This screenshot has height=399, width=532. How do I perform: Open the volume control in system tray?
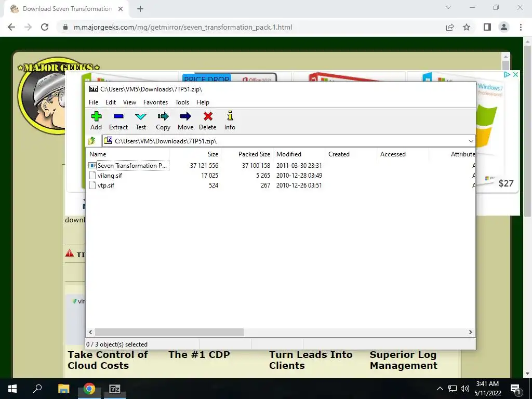point(465,389)
